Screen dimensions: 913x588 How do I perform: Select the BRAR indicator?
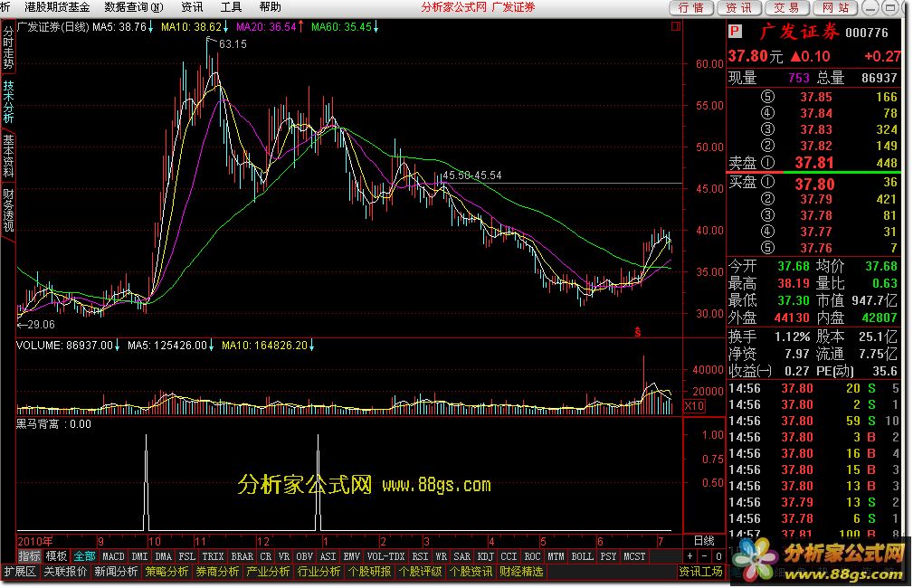[243, 556]
